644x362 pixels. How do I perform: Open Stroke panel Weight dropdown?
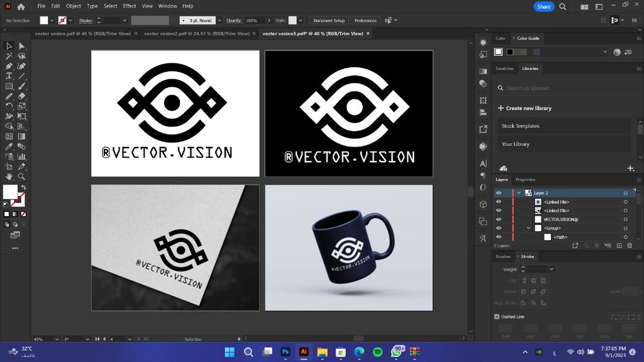pyautogui.click(x=552, y=269)
